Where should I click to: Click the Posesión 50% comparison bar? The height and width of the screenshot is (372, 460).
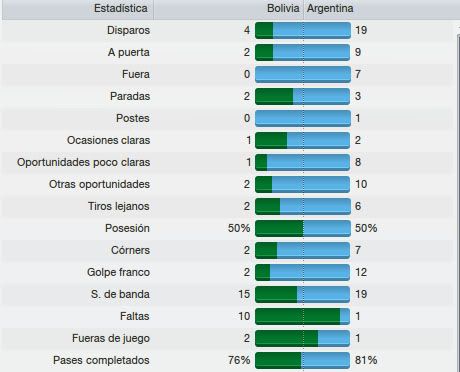303,228
